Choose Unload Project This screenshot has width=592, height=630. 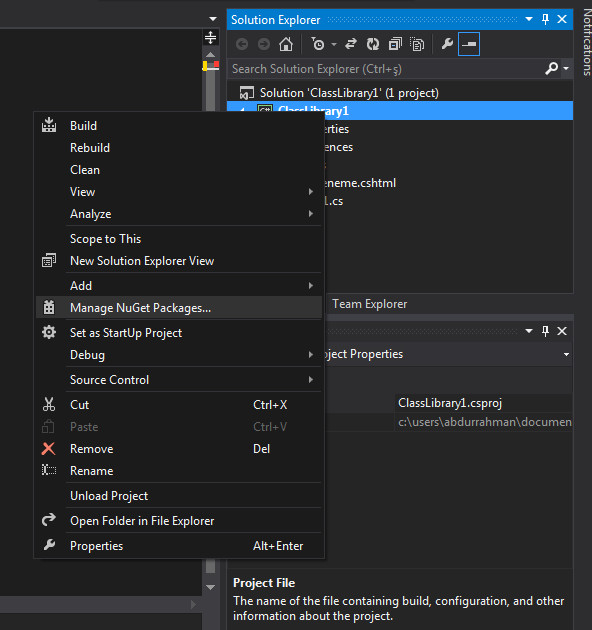coord(179,496)
